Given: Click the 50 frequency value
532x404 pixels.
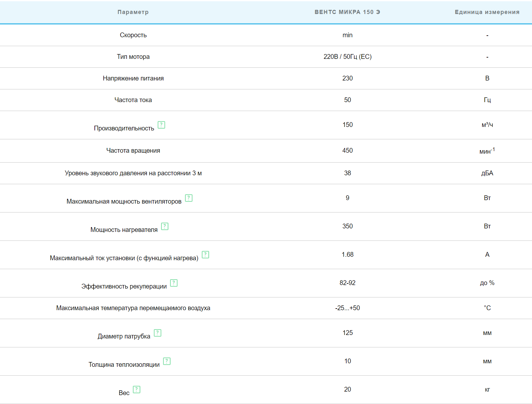Looking at the screenshot, I should [x=348, y=100].
